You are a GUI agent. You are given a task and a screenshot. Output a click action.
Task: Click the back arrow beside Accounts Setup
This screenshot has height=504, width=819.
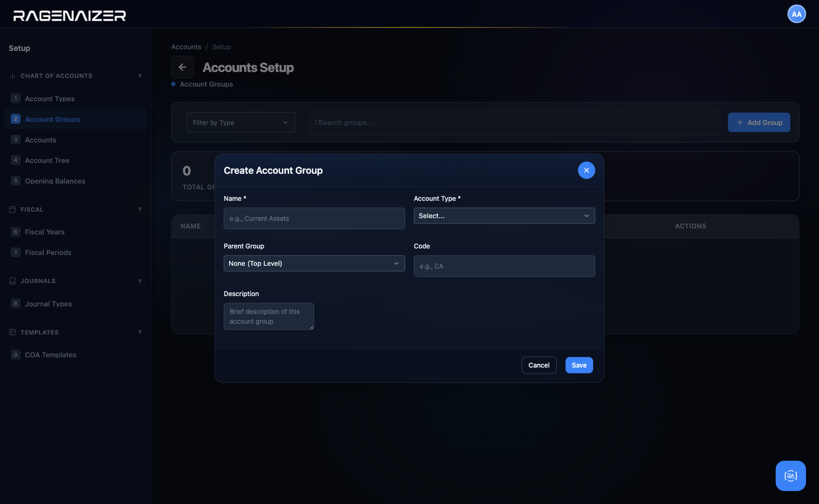(183, 67)
